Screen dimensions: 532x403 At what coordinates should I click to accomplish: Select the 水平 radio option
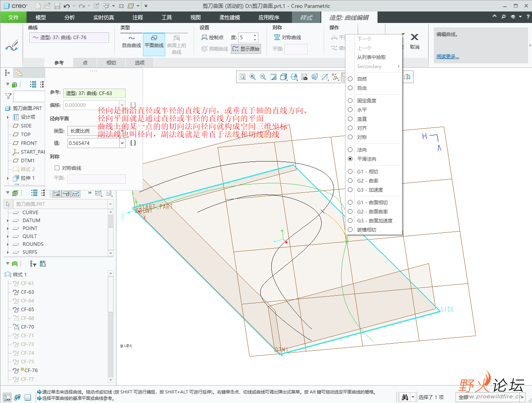click(350, 110)
